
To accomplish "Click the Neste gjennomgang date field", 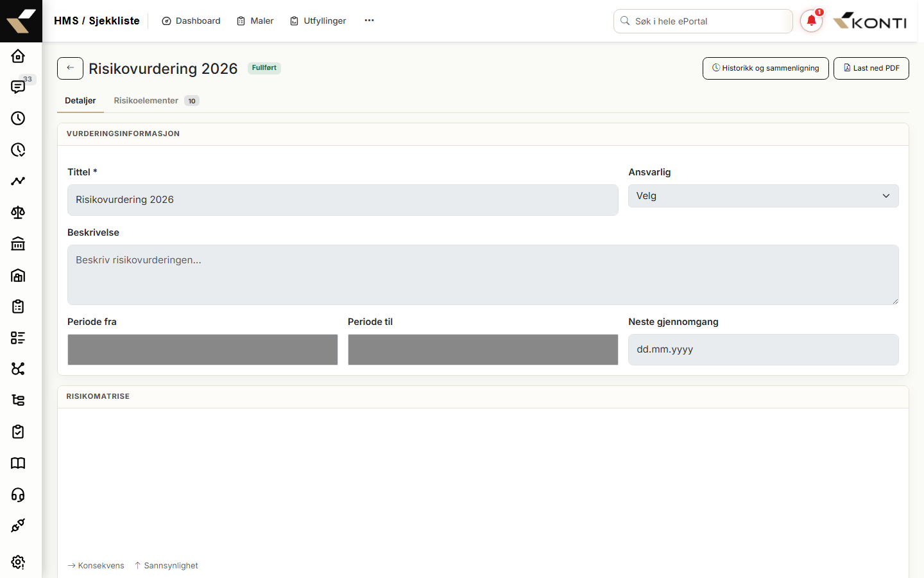I will click(764, 349).
